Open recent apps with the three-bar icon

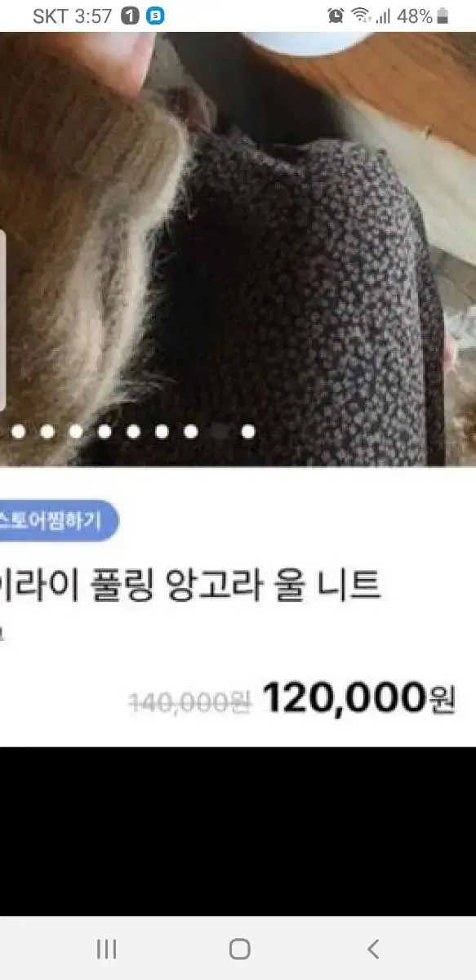106,948
